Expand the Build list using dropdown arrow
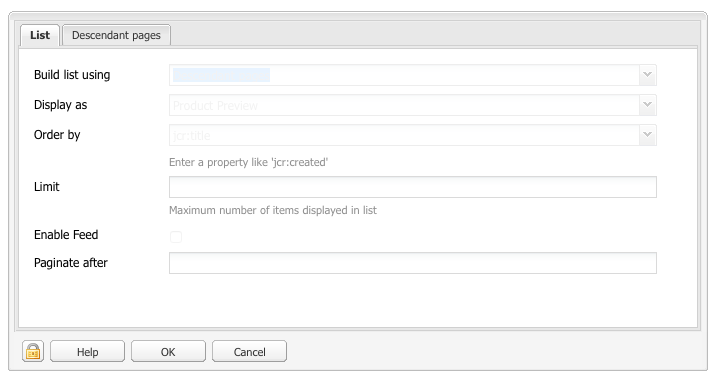715x380 pixels. 647,75
